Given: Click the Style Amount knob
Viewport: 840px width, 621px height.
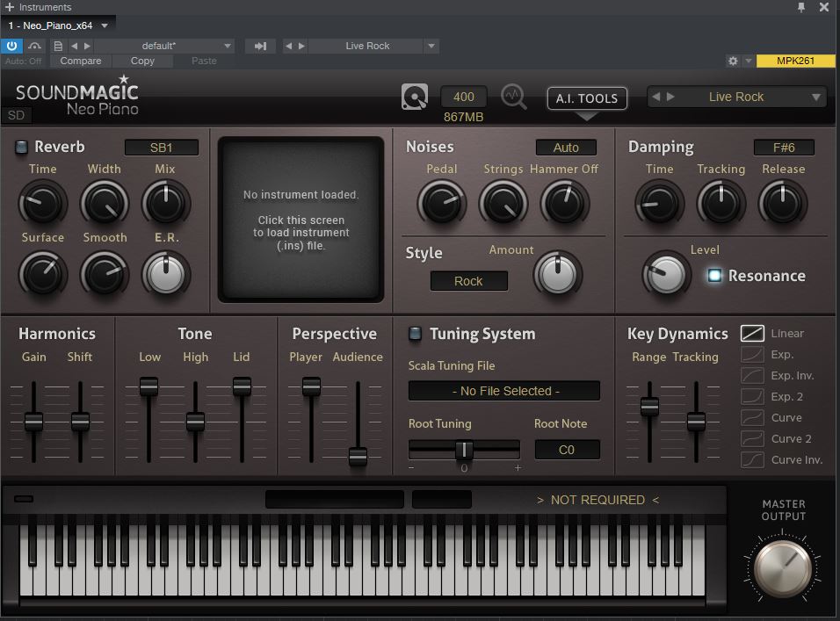Looking at the screenshot, I should point(558,274).
